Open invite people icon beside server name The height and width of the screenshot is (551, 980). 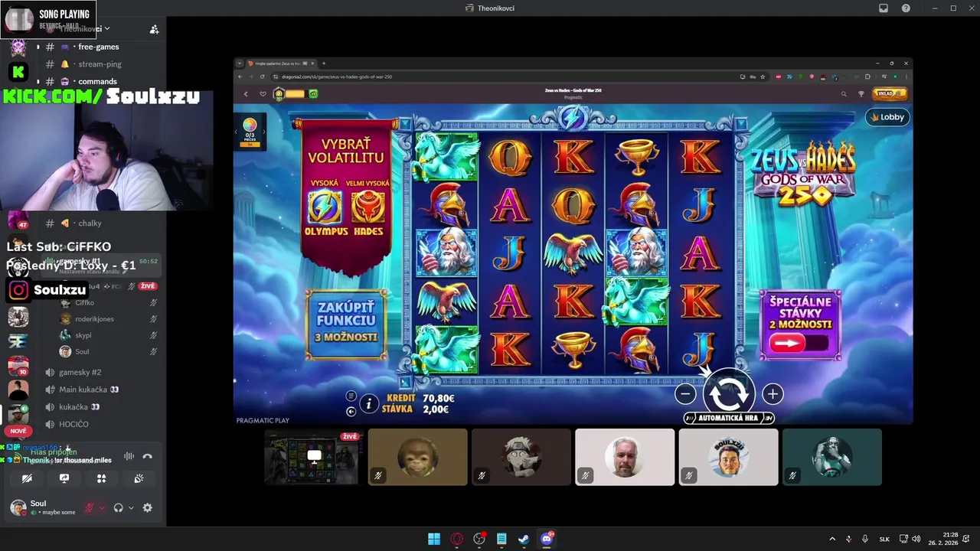coord(154,29)
